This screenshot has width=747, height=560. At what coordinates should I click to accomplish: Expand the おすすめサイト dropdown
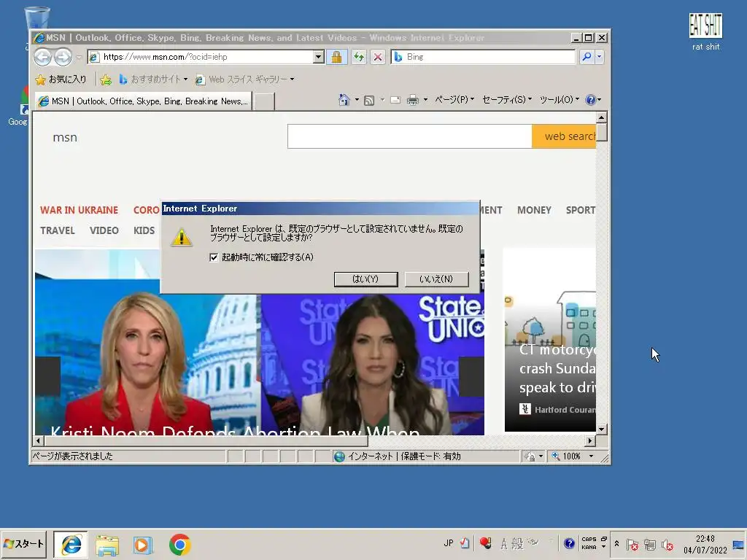click(186, 79)
